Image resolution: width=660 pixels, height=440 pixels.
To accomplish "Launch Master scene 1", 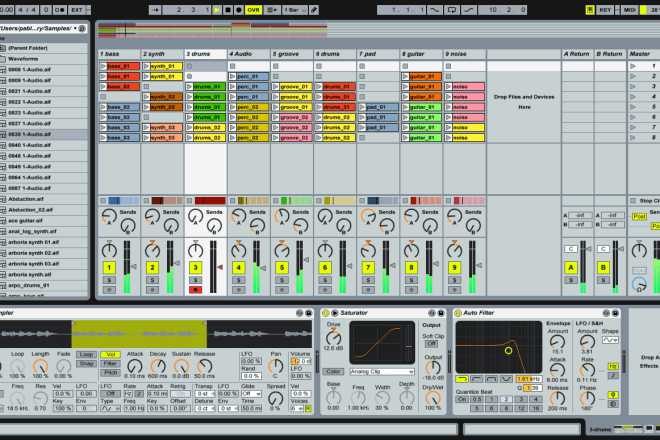I will click(x=633, y=66).
